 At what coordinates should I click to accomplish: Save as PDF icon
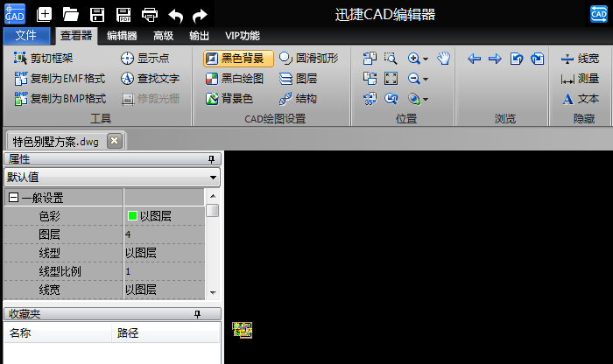click(123, 15)
